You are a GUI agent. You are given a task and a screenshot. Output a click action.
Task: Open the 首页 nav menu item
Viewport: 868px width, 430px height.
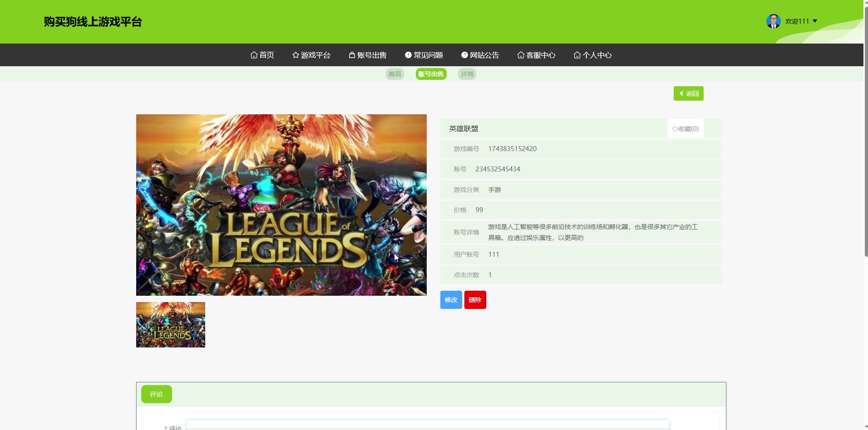tap(262, 55)
